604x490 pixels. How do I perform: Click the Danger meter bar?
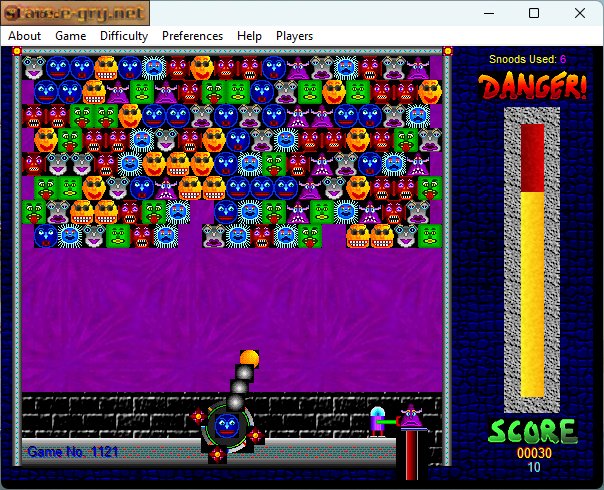pyautogui.click(x=532, y=260)
